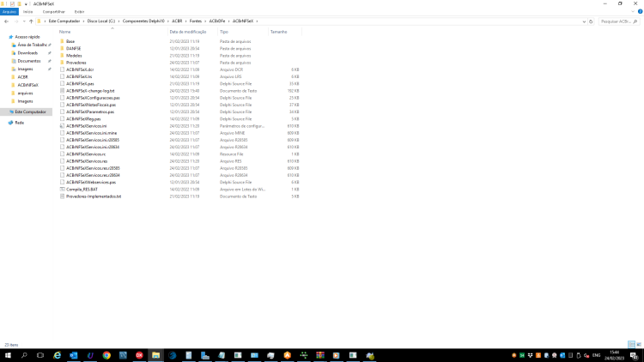Image resolution: width=644 pixels, height=362 pixels.
Task: Open the Provedores folder icon
Action: pyautogui.click(x=62, y=63)
